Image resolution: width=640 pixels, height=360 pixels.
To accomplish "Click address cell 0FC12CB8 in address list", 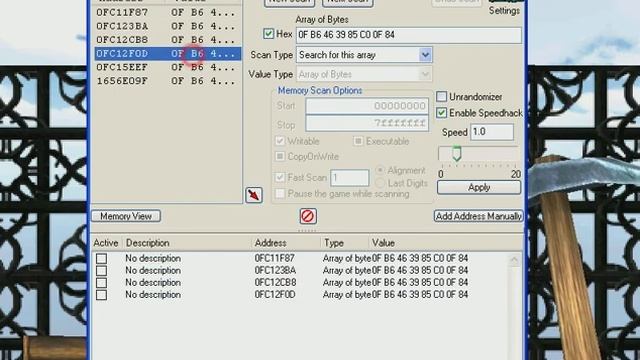I will click(276, 282).
